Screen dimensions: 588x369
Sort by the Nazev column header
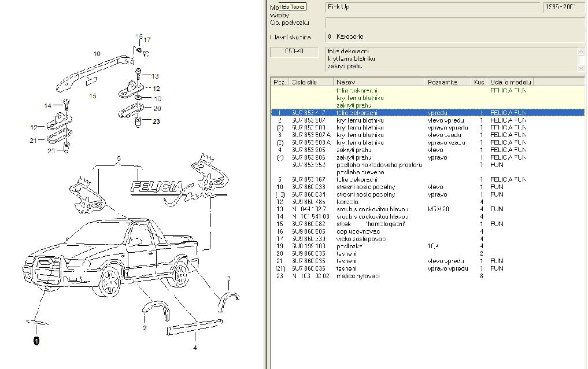379,82
